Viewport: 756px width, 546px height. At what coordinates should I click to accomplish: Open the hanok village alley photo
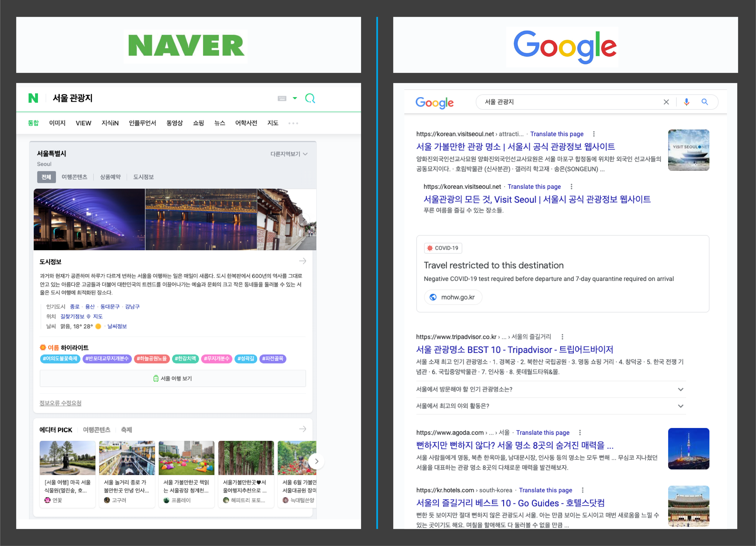[287, 220]
